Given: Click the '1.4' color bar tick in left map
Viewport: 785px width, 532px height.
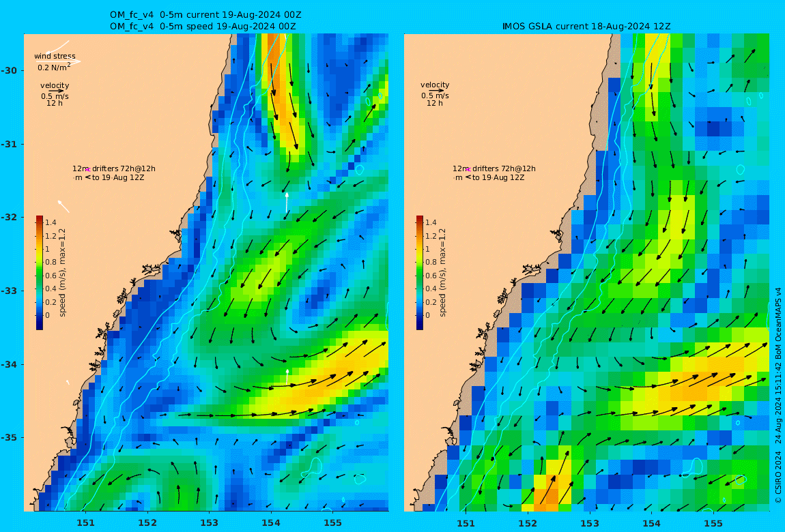Looking at the screenshot, I should click(51, 222).
